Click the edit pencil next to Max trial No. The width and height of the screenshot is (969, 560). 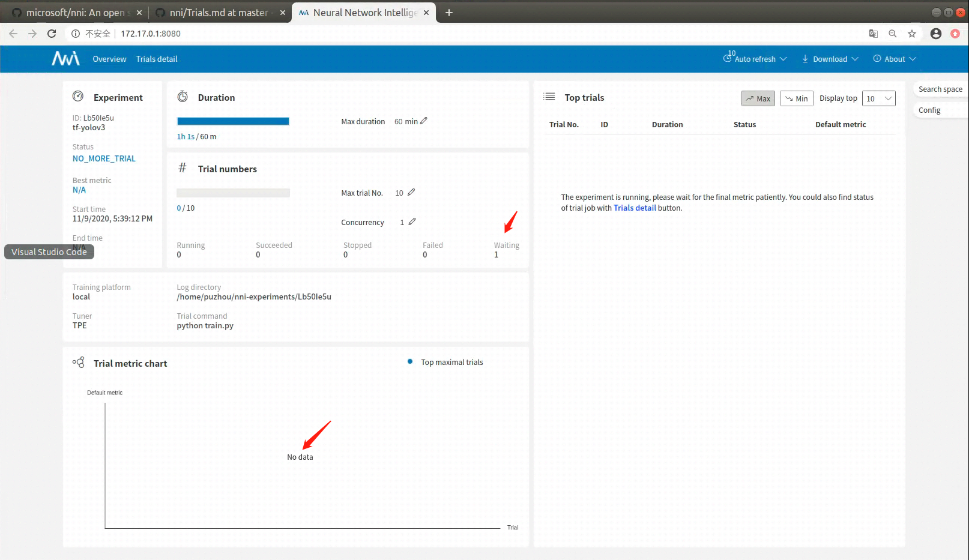(x=411, y=192)
